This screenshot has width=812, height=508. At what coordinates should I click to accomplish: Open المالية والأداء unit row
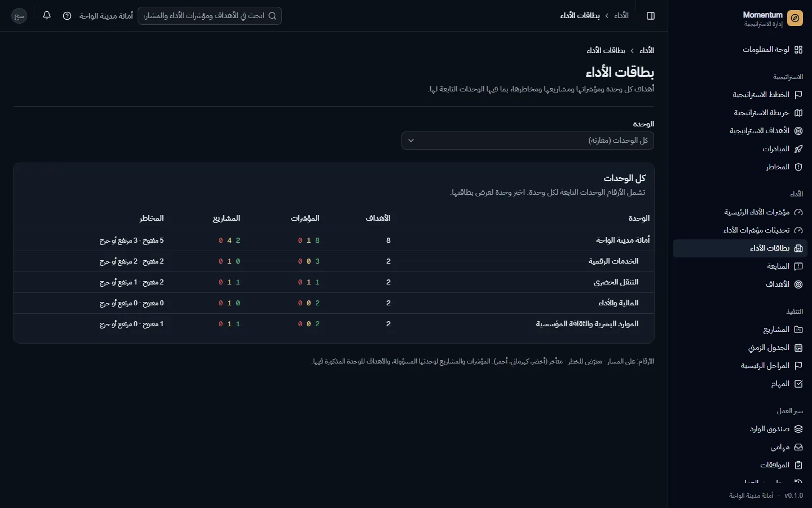click(x=334, y=303)
